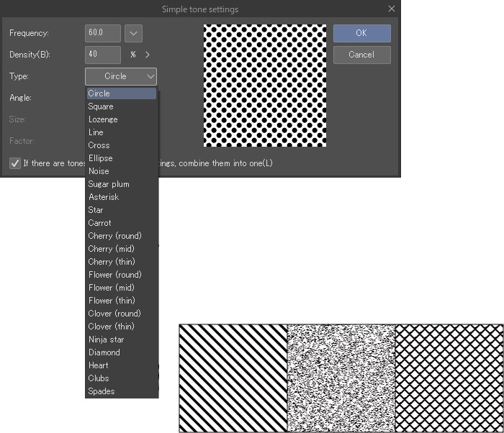Screen dimensions: 504x433
Task: Confirm with the OK button
Action: pyautogui.click(x=362, y=33)
